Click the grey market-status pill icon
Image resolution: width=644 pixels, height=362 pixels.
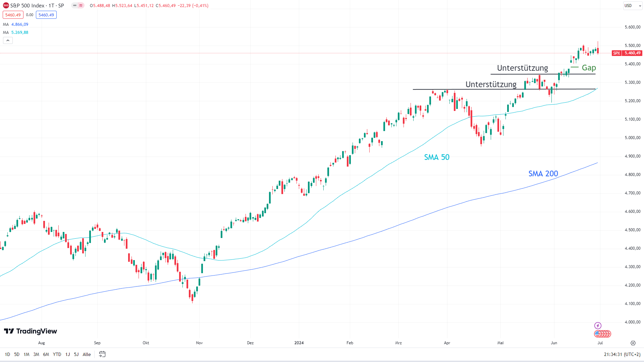pyautogui.click(x=75, y=5)
